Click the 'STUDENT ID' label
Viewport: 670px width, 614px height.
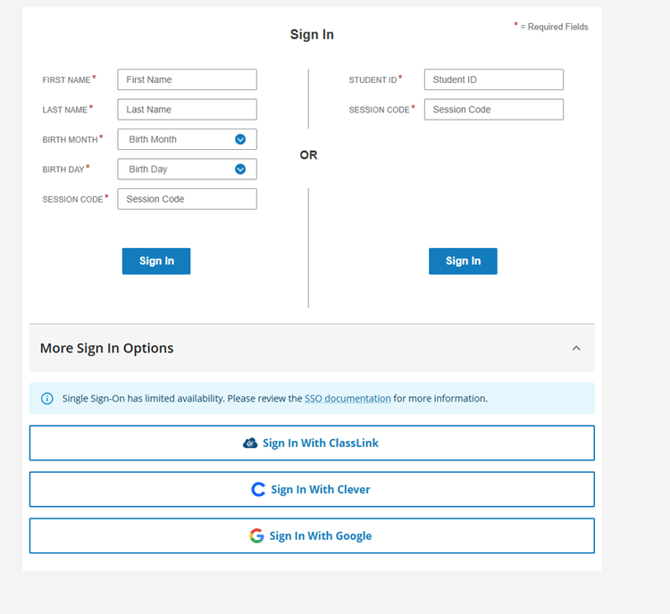point(373,80)
